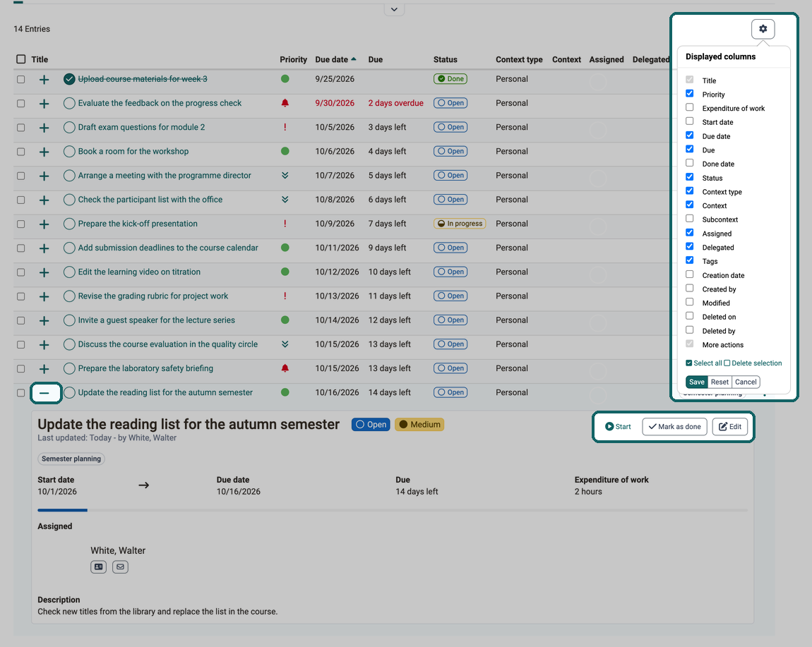The height and width of the screenshot is (647, 812).
Task: Mark 'Evaluate the feedback' task circle as done
Action: tap(69, 103)
